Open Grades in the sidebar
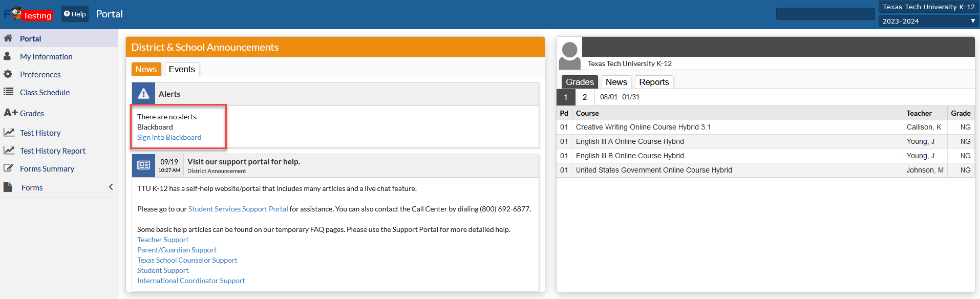 [32, 113]
